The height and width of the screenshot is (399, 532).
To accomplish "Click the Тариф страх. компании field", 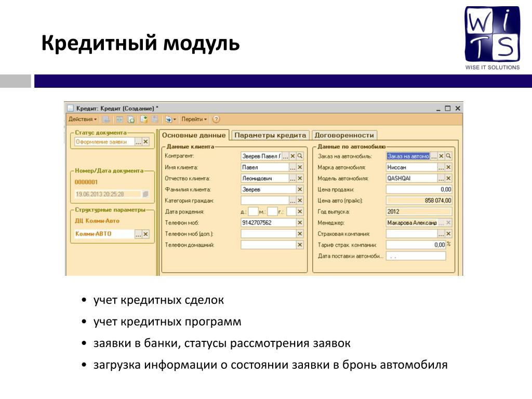I will (x=416, y=245).
